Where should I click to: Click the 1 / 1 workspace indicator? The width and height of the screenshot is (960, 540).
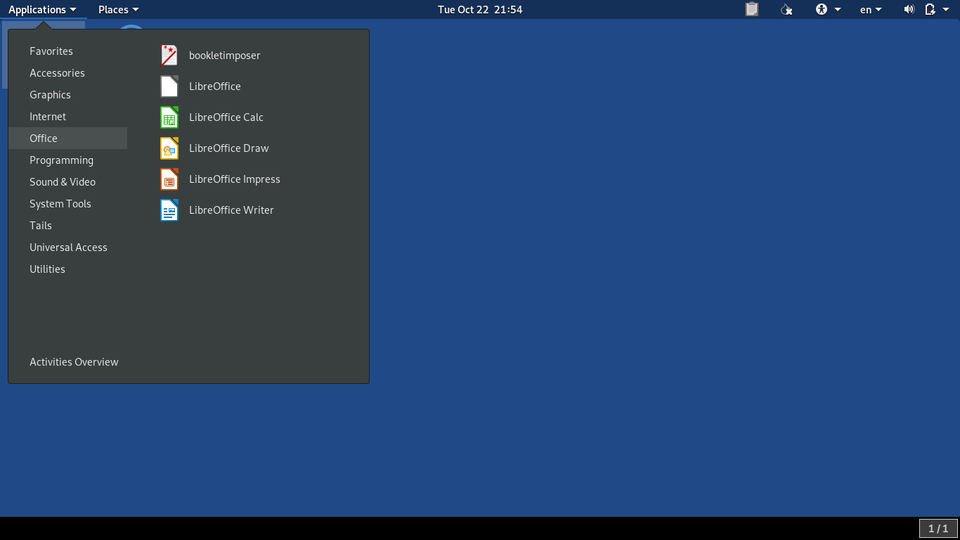(938, 528)
